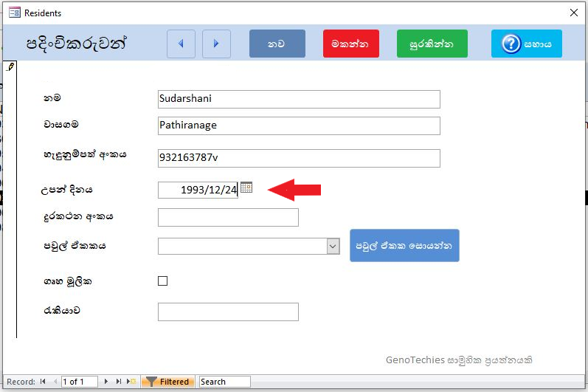Screen dimensions: 588x392
Task: Click the Sudarshani name field
Action: click(299, 99)
